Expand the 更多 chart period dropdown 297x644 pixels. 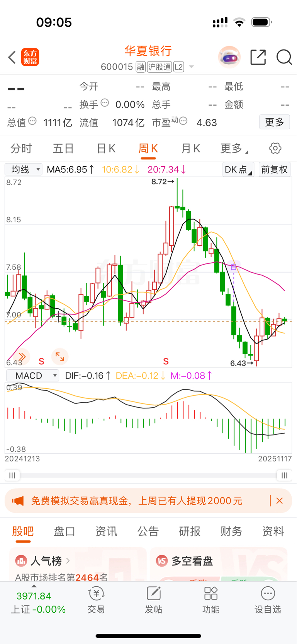[234, 148]
